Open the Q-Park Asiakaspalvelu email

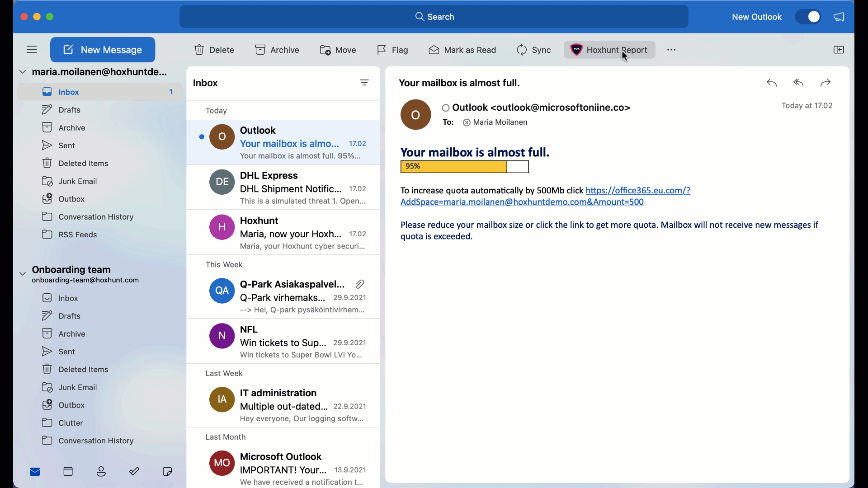283,296
